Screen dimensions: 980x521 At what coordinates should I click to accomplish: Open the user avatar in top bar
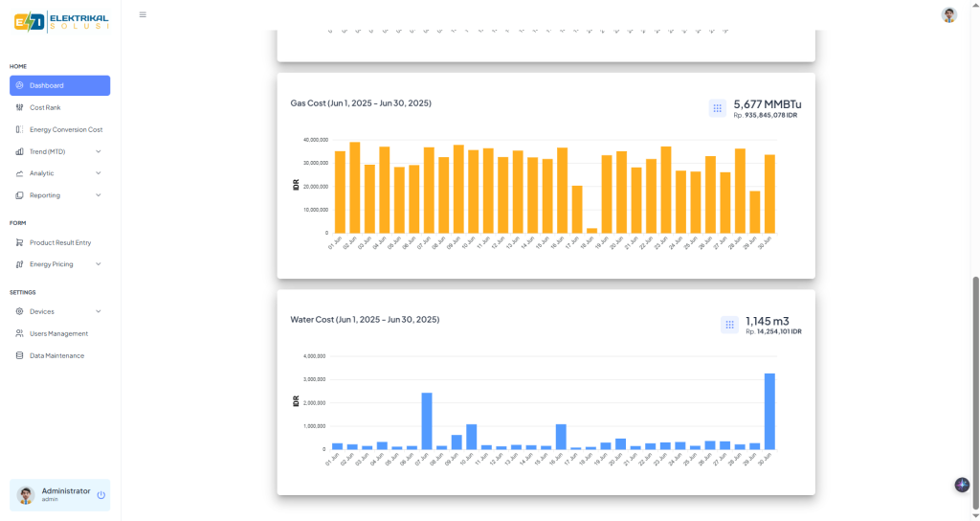[948, 14]
